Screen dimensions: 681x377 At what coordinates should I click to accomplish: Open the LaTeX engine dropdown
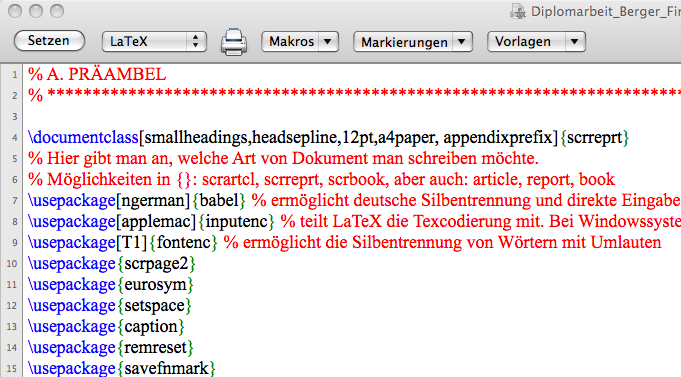point(154,42)
